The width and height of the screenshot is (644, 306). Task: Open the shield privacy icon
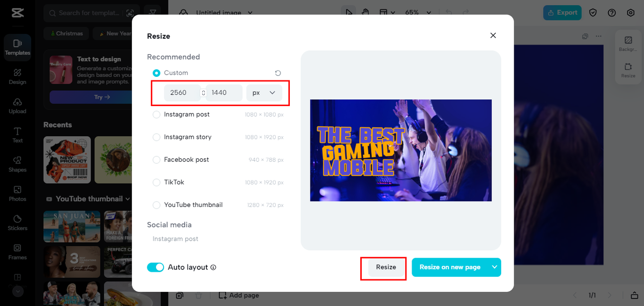[x=593, y=13]
